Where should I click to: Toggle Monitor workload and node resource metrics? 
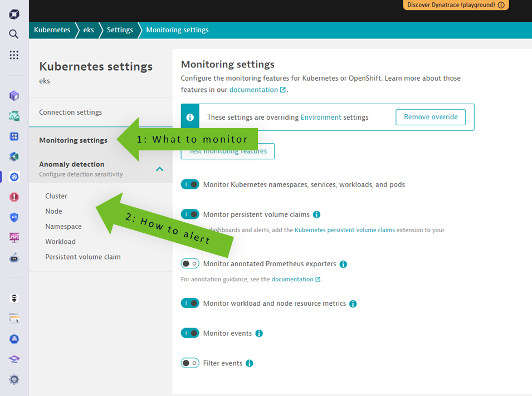tap(190, 304)
